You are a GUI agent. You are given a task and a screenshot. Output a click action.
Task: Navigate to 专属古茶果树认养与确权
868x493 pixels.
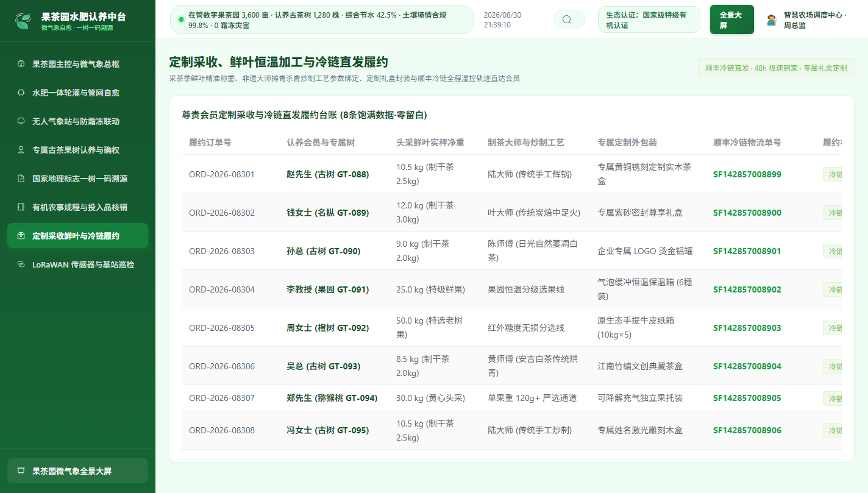point(77,150)
